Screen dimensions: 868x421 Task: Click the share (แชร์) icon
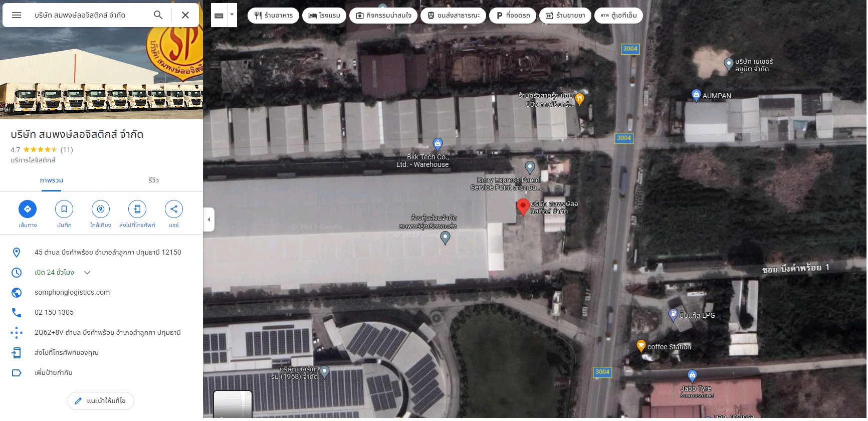click(174, 209)
